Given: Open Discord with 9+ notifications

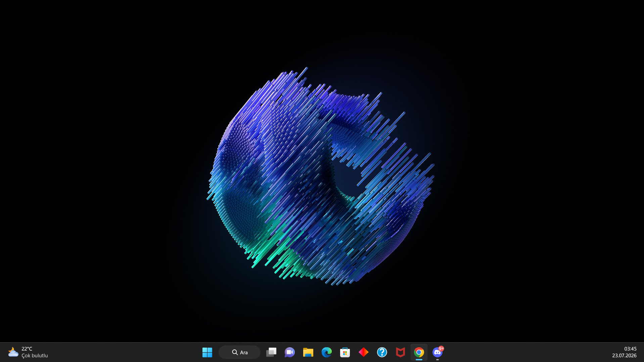Looking at the screenshot, I should tap(438, 352).
